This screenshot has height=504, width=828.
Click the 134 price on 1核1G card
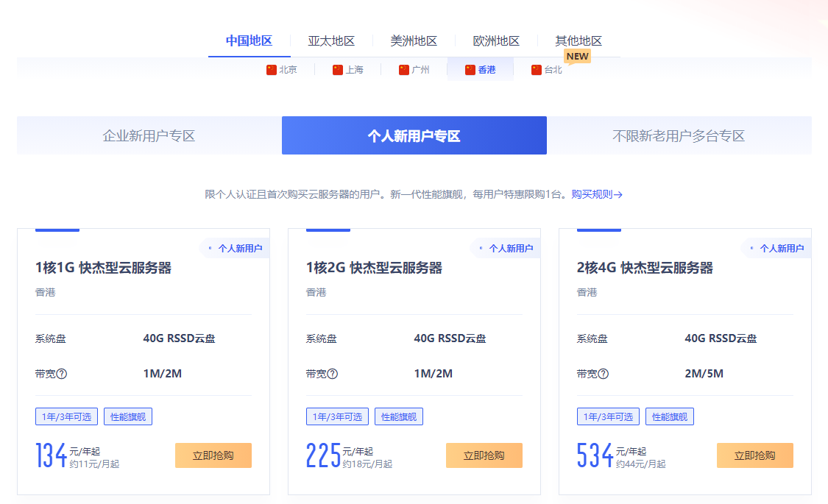pos(52,455)
